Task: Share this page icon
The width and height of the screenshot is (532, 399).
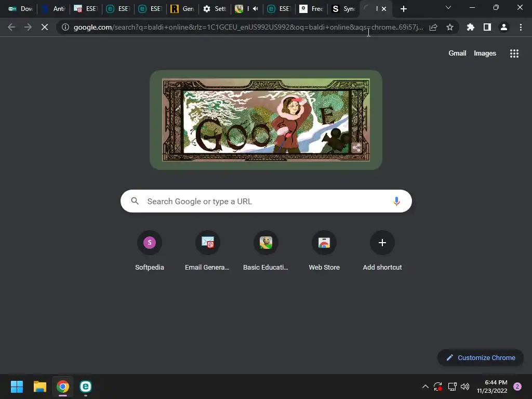Action: point(433,27)
